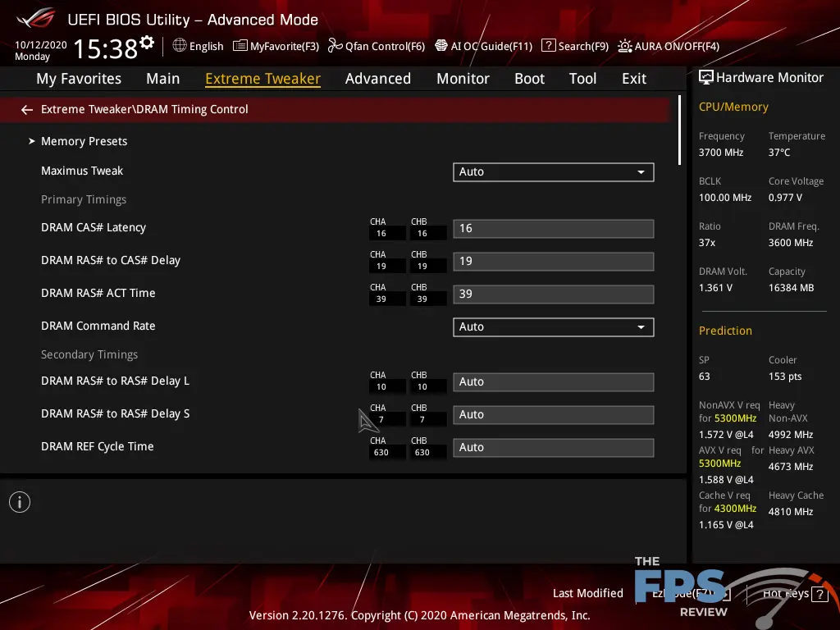Click the 15:38 clock display
Viewport: 840px width, 630px height.
106,48
